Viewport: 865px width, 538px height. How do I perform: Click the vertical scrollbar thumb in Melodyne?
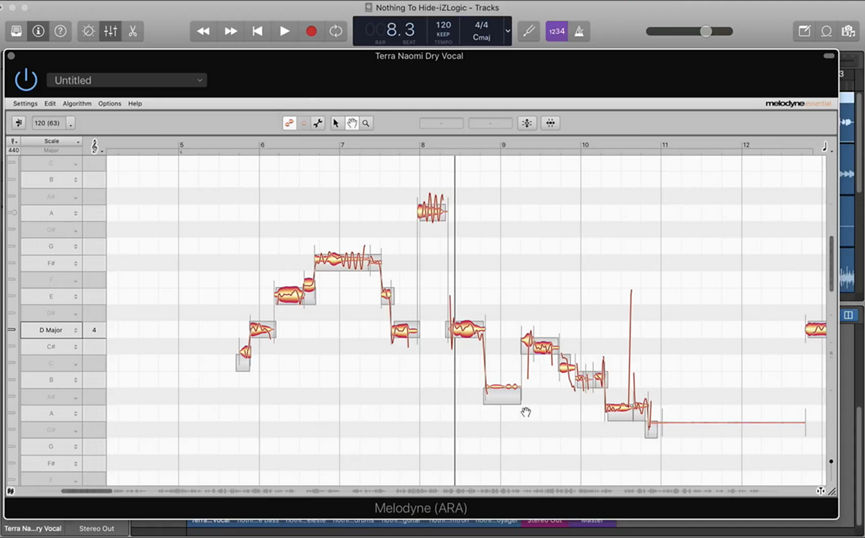click(831, 263)
